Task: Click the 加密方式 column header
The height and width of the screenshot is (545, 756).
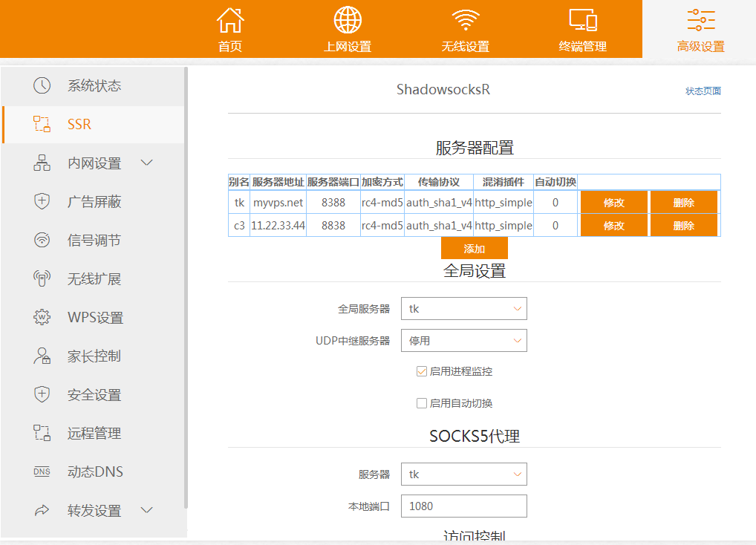Action: click(x=382, y=182)
